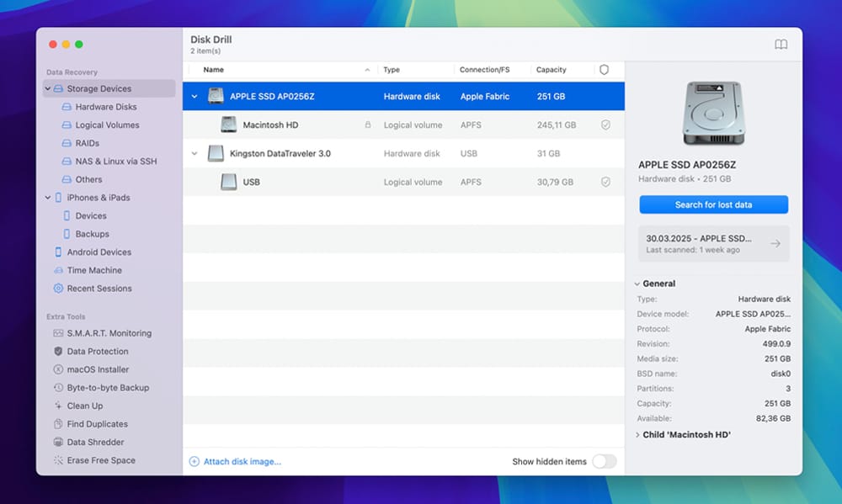
Task: Select Recent Sessions in the sidebar
Action: coord(97,288)
